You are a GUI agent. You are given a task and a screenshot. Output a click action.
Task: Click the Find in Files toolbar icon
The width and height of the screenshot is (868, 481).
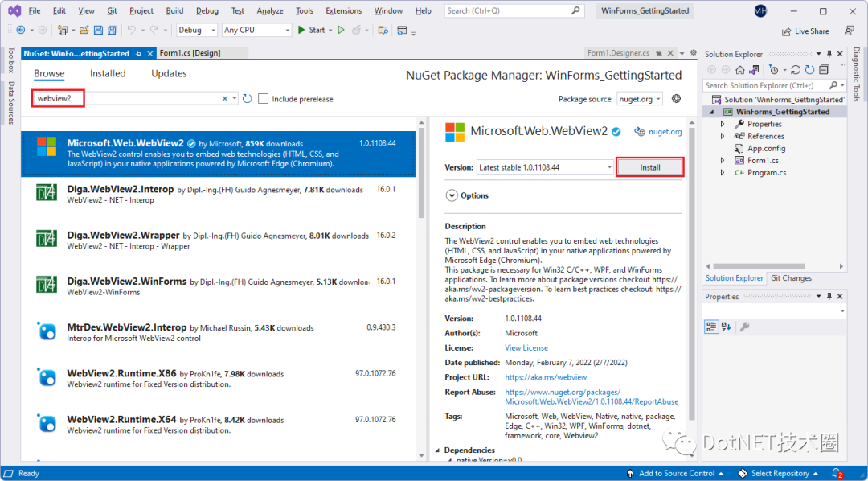pos(383,30)
